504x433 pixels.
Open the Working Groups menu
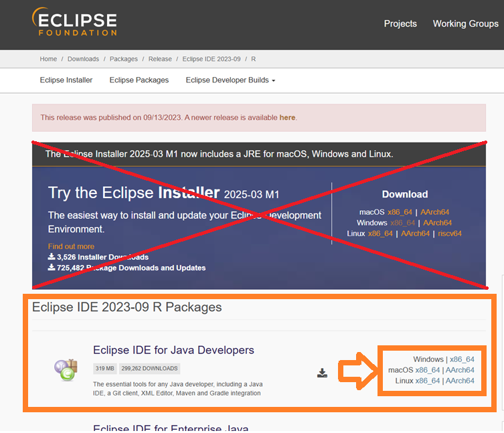click(465, 23)
